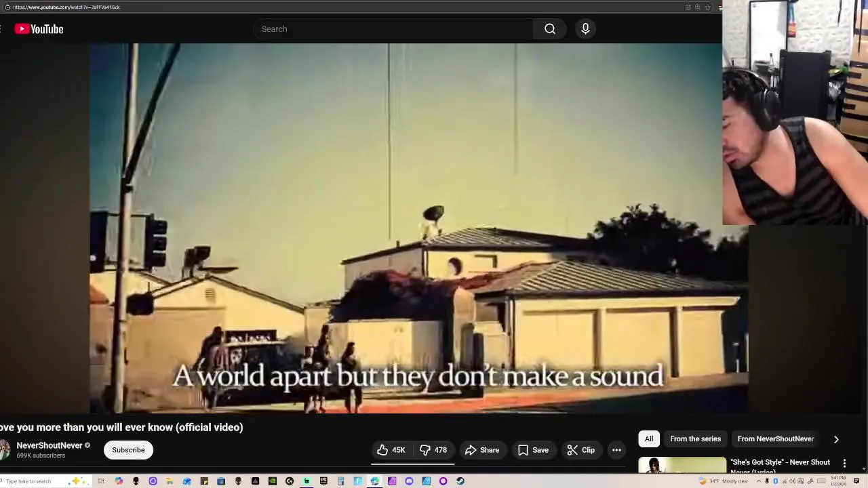This screenshot has width=868, height=488.
Task: Open the NVIDIA app on the taskbar
Action: (272, 481)
